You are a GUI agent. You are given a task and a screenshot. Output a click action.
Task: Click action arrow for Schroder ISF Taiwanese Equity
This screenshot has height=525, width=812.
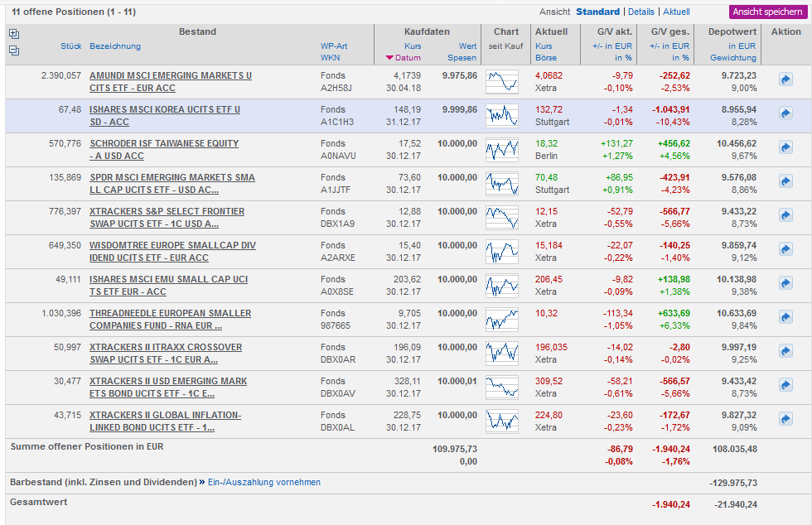coord(785,147)
